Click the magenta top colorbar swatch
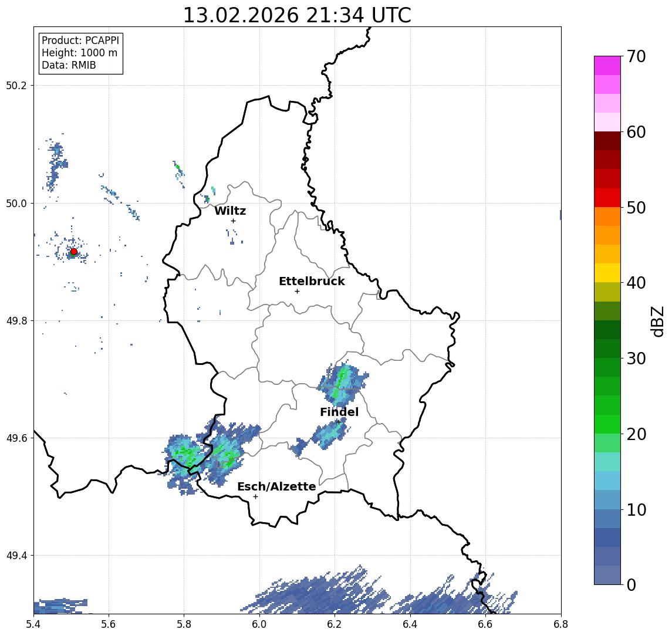This screenshot has height=636, width=672. [607, 66]
